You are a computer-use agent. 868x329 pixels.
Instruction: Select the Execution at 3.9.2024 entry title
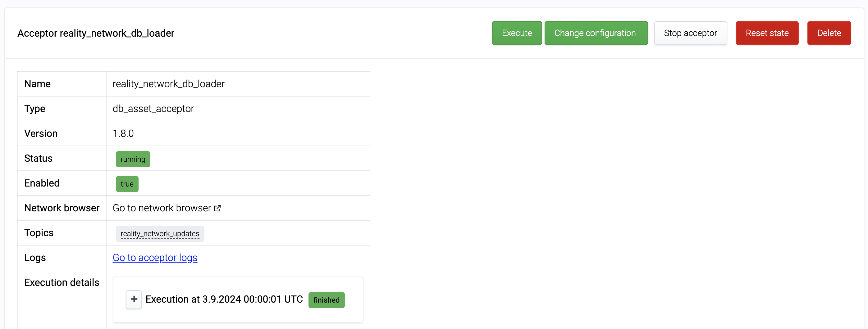pyautogui.click(x=224, y=300)
